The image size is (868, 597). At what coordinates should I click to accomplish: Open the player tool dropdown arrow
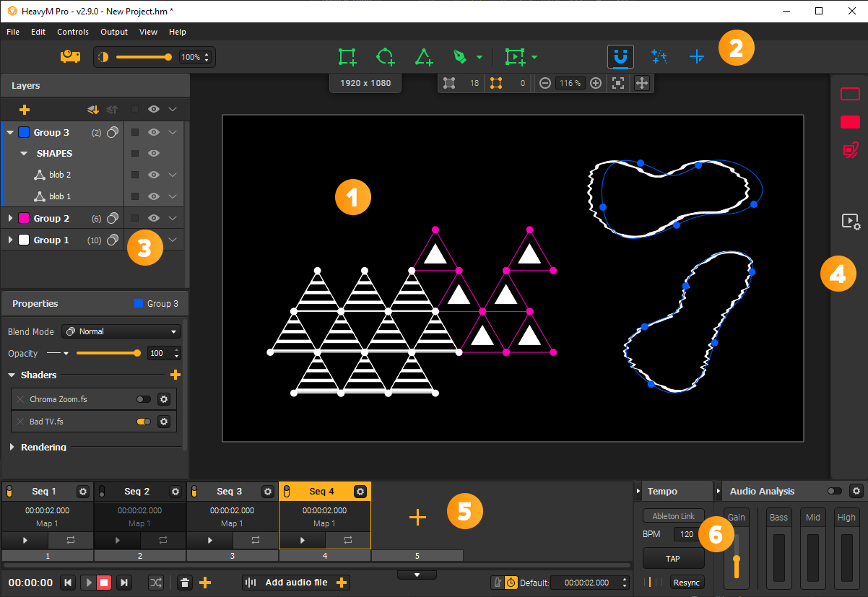[534, 57]
